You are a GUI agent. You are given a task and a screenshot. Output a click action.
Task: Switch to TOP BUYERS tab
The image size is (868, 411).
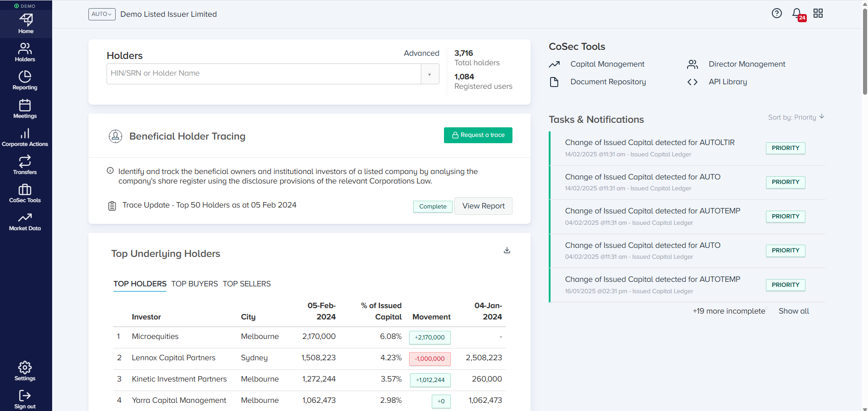(x=195, y=284)
